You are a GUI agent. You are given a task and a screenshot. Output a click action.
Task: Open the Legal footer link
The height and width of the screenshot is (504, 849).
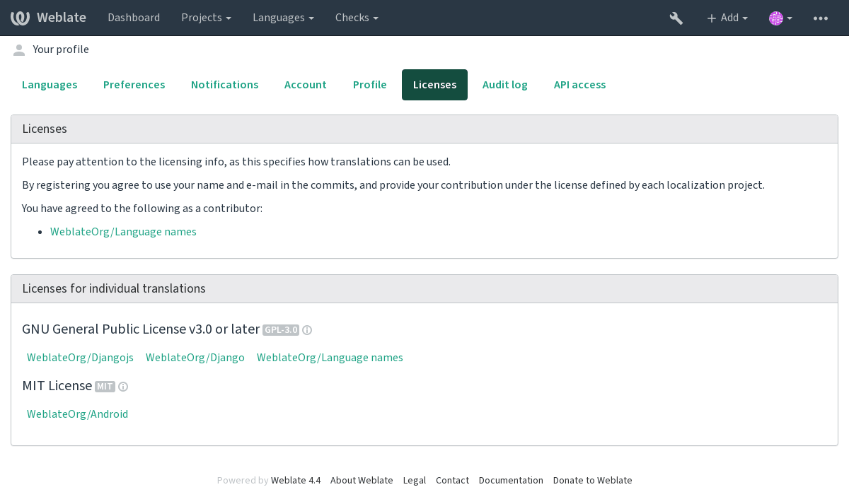point(415,481)
